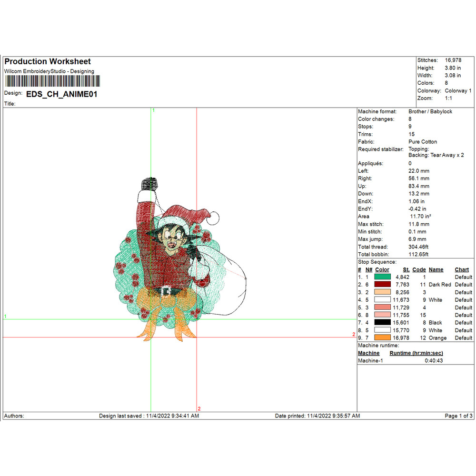Click the underlined Machine column header
This screenshot has width=476, height=476.
coord(368,353)
